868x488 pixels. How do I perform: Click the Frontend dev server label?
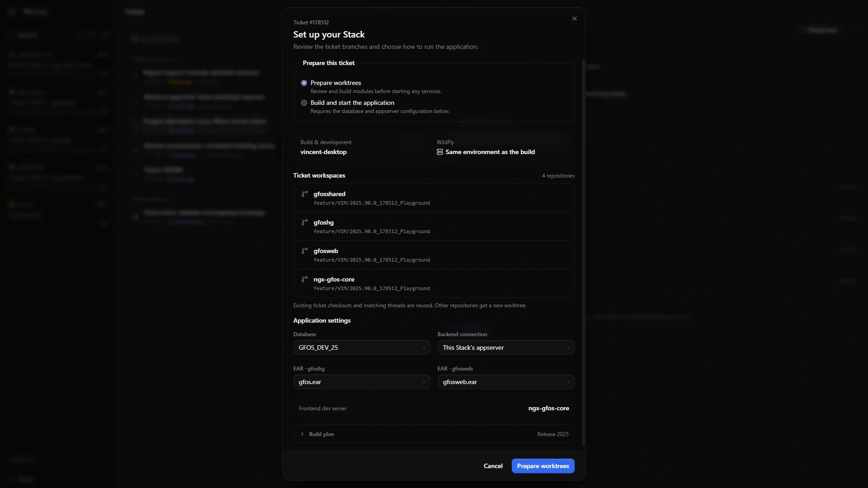point(323,408)
